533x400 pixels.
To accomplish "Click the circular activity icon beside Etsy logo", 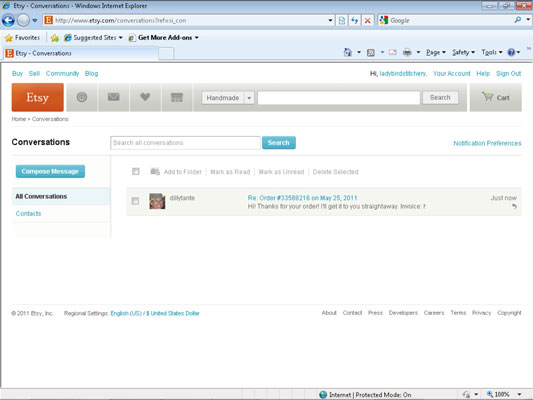I will [x=82, y=98].
